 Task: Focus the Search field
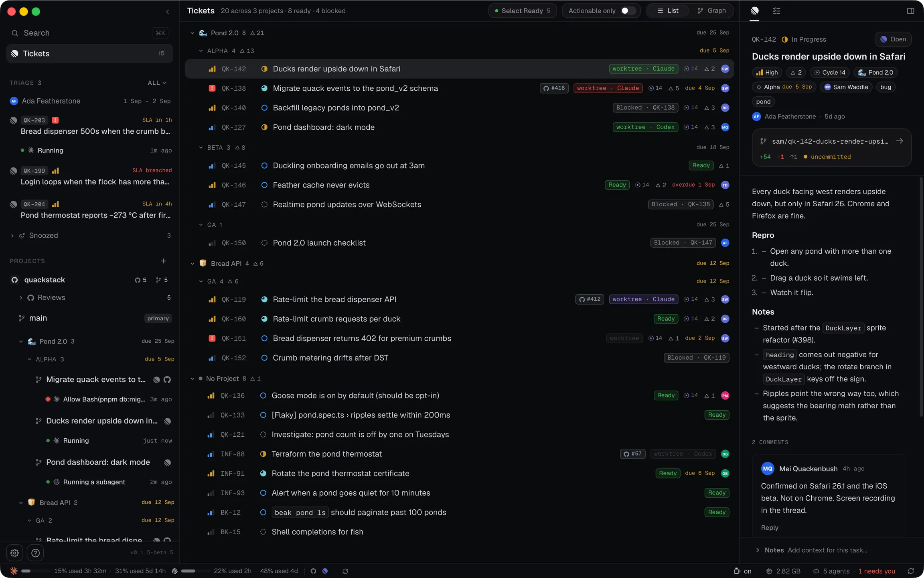pyautogui.click(x=89, y=33)
